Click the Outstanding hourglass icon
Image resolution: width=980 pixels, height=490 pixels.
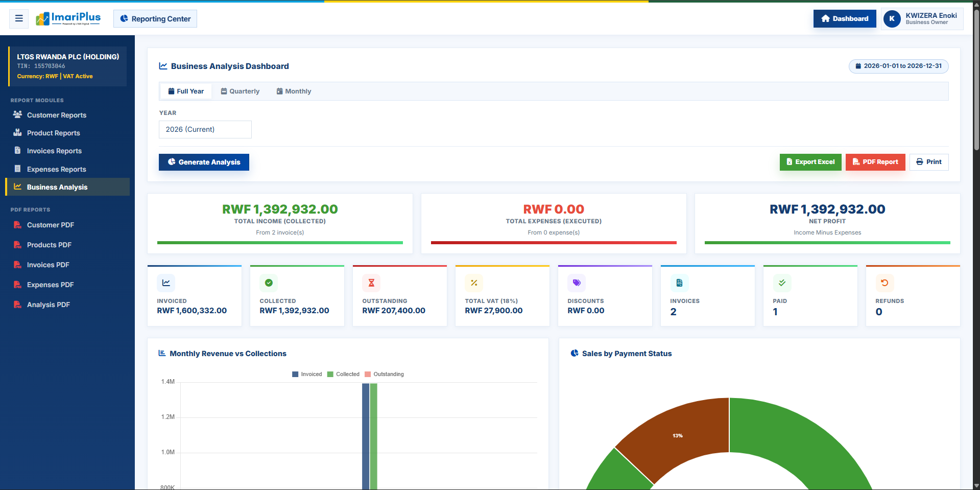tap(371, 283)
